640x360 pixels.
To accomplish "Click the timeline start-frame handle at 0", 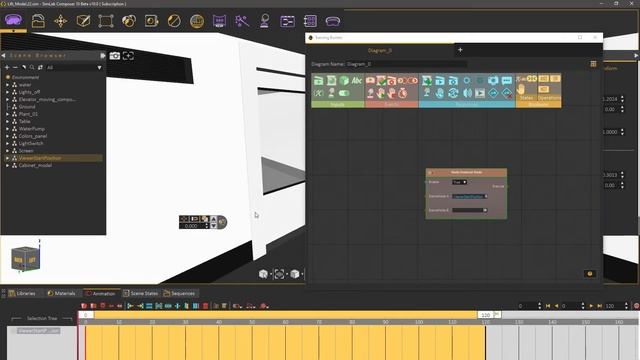I will [86, 315].
